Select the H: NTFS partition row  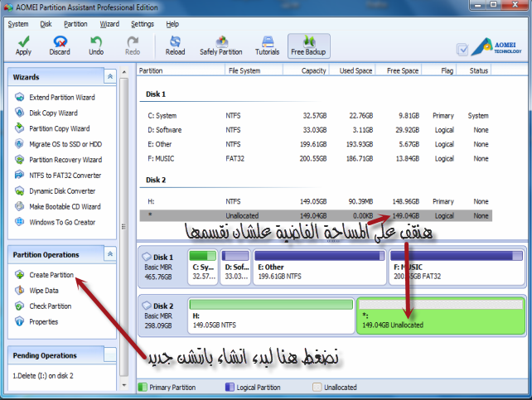pyautogui.click(x=316, y=201)
